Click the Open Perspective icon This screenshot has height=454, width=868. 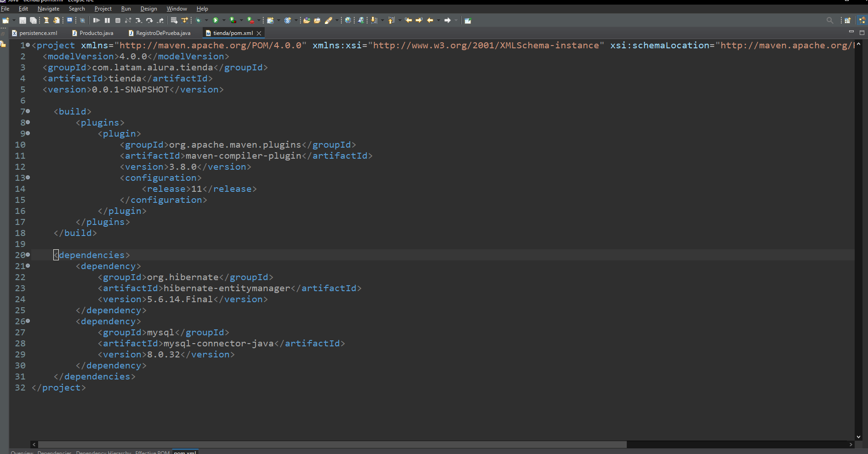tap(848, 20)
